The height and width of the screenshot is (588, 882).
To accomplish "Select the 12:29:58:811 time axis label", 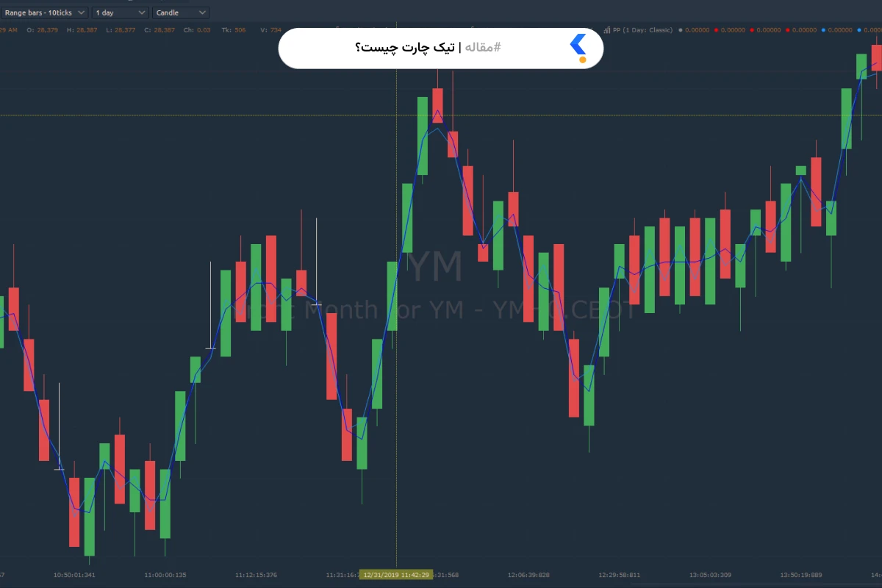I will tap(619, 575).
